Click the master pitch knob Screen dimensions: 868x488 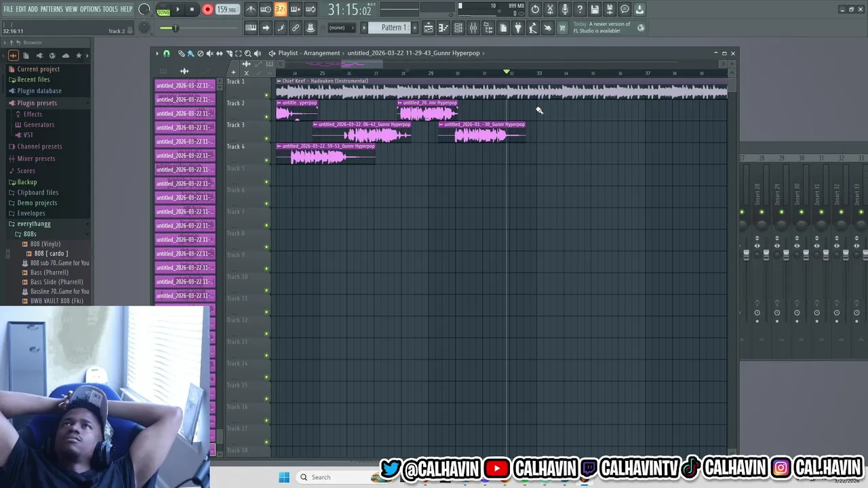[144, 28]
